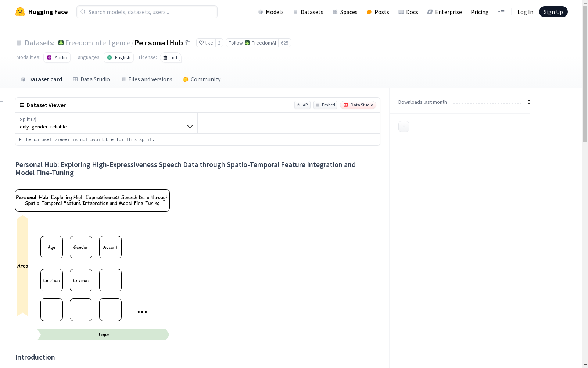Go to the Enterprise page

[x=444, y=12]
